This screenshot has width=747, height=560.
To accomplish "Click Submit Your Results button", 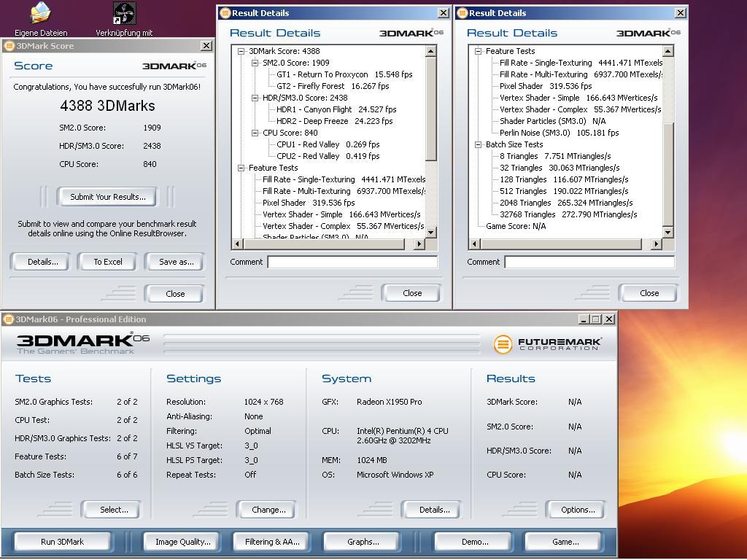I will (108, 197).
